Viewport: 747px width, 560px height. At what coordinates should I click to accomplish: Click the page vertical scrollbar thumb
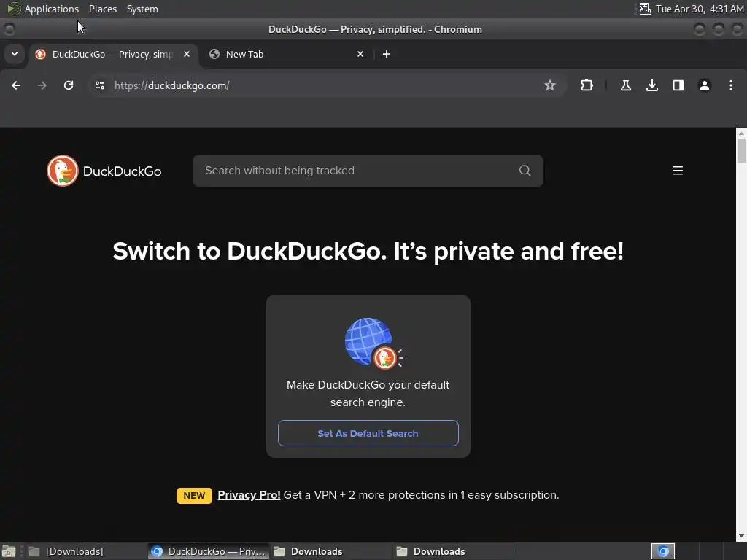(741, 150)
